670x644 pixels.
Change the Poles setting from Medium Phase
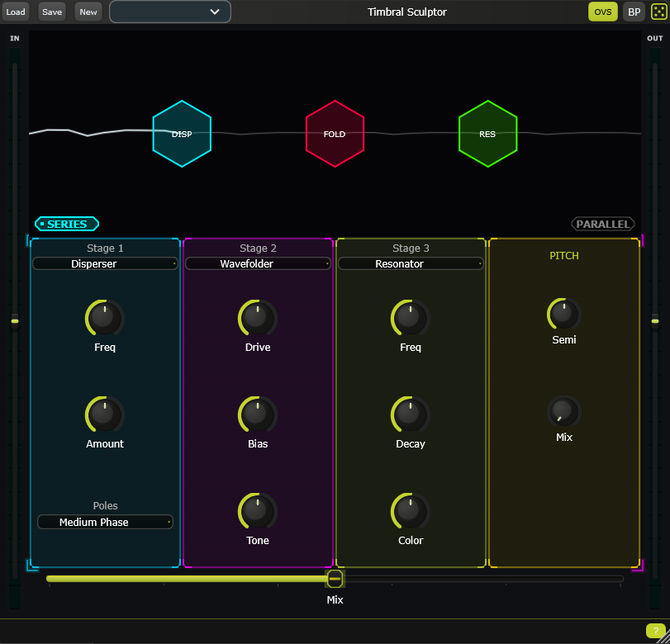[x=105, y=522]
